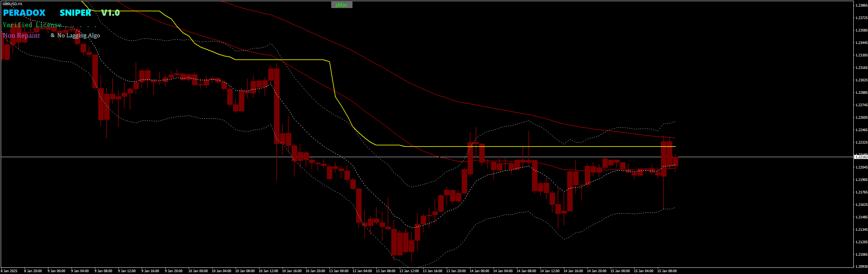Click price level 1.22745 on axis

pos(861,105)
